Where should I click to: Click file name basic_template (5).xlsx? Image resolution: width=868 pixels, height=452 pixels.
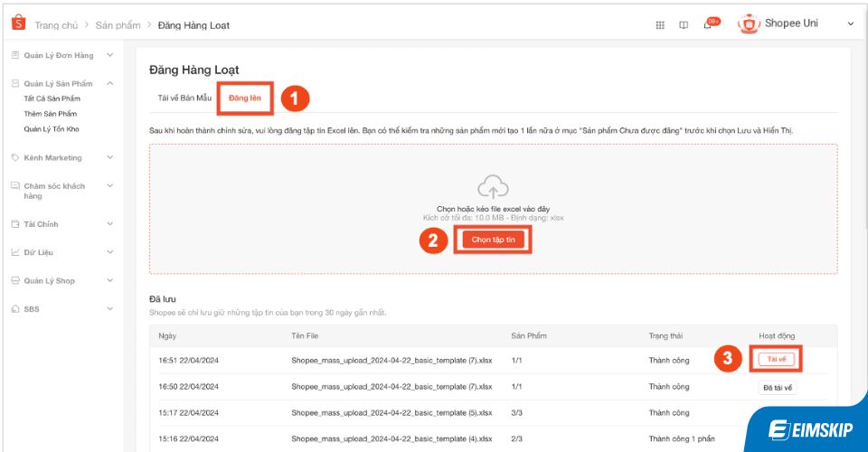point(392,413)
